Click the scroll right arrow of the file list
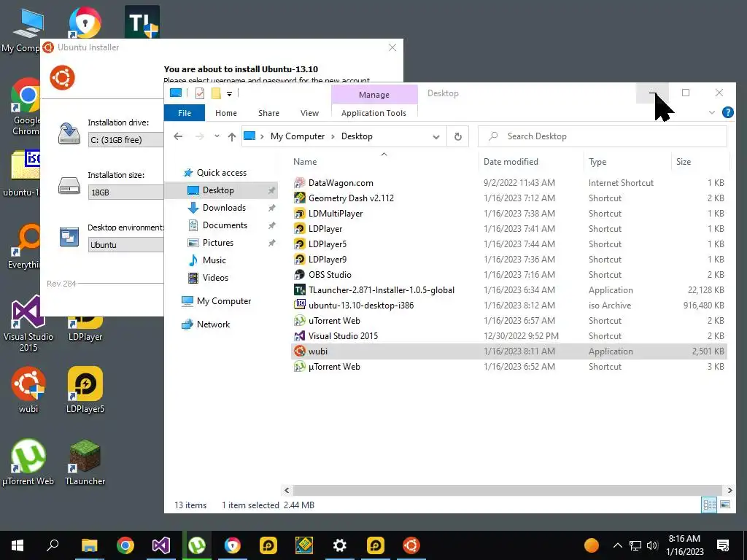Image resolution: width=747 pixels, height=560 pixels. coord(729,490)
